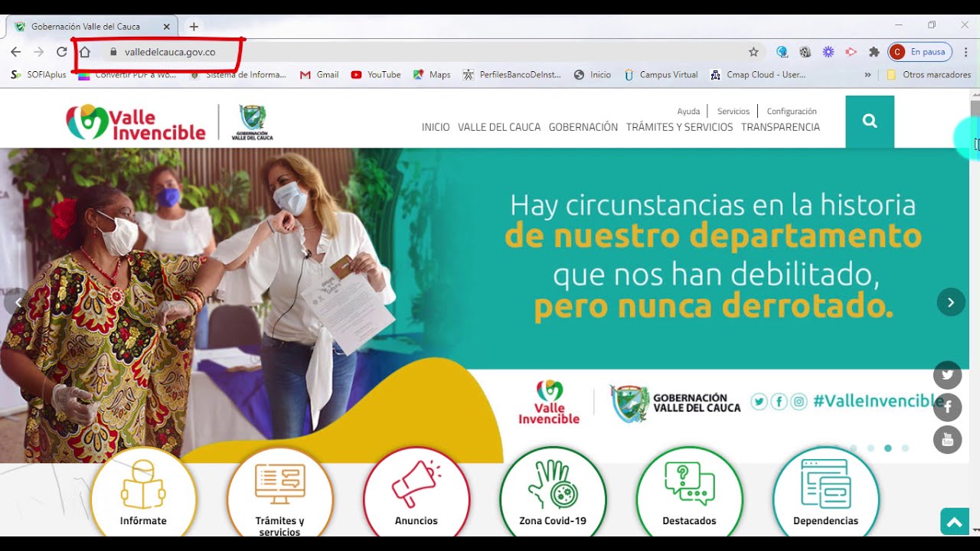Open the Maps bookmark
This screenshot has height=551, width=980.
[432, 75]
